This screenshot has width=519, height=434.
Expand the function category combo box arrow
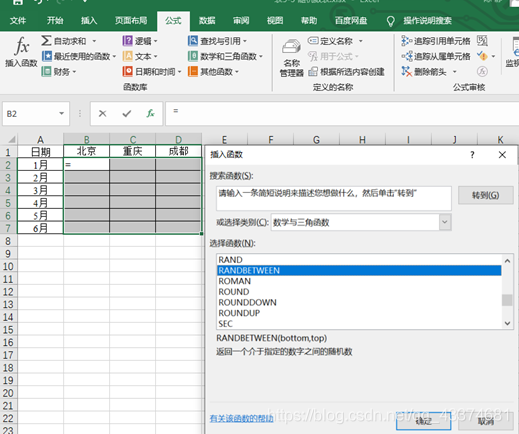[x=445, y=222]
